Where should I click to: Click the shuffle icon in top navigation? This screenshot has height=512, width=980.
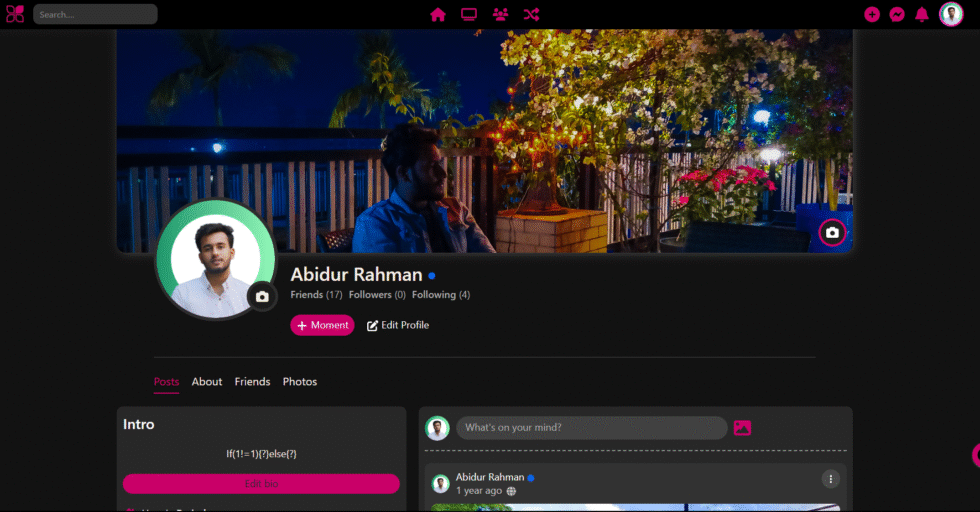[x=531, y=14]
